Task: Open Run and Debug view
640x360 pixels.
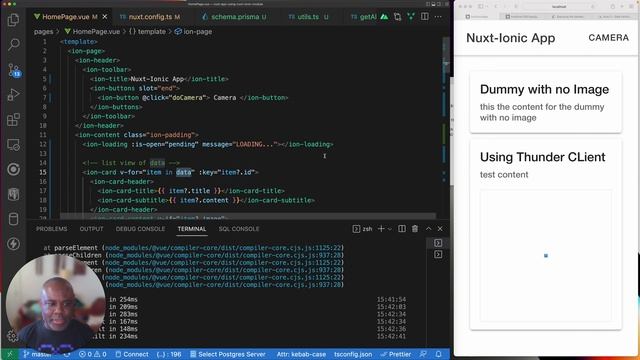Action: 13,95
